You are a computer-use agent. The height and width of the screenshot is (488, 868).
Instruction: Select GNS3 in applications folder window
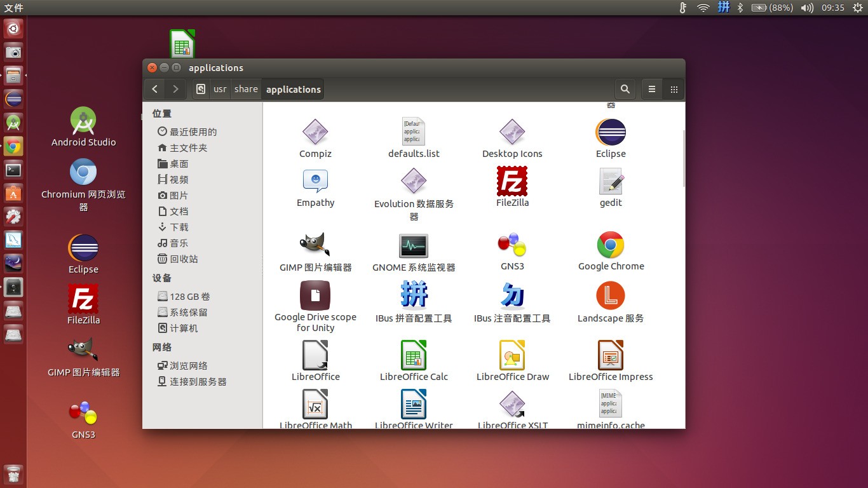click(512, 252)
